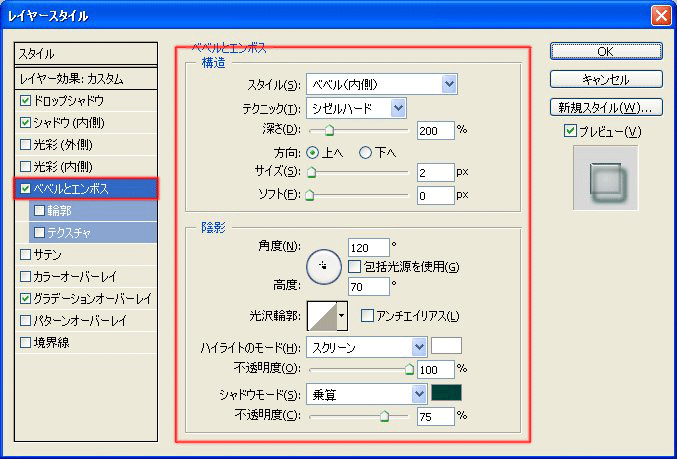Viewport: 677px width, 459px height.
Task: Enable the テクスチャ sub-option checkbox
Action: pos(39,233)
